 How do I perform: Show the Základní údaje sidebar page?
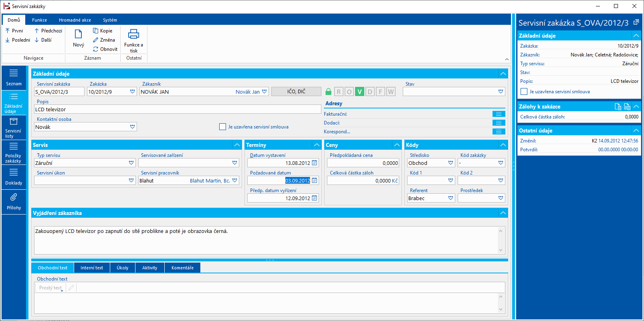coord(14,103)
